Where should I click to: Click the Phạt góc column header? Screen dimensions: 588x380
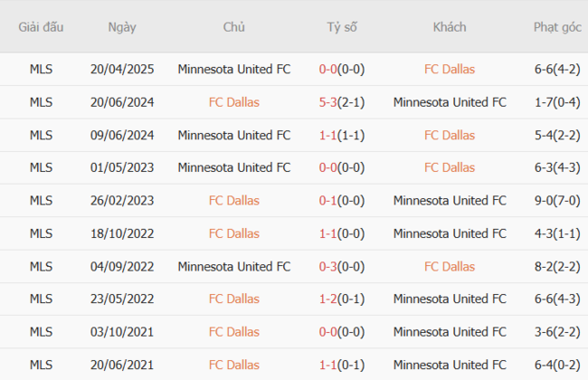click(557, 27)
